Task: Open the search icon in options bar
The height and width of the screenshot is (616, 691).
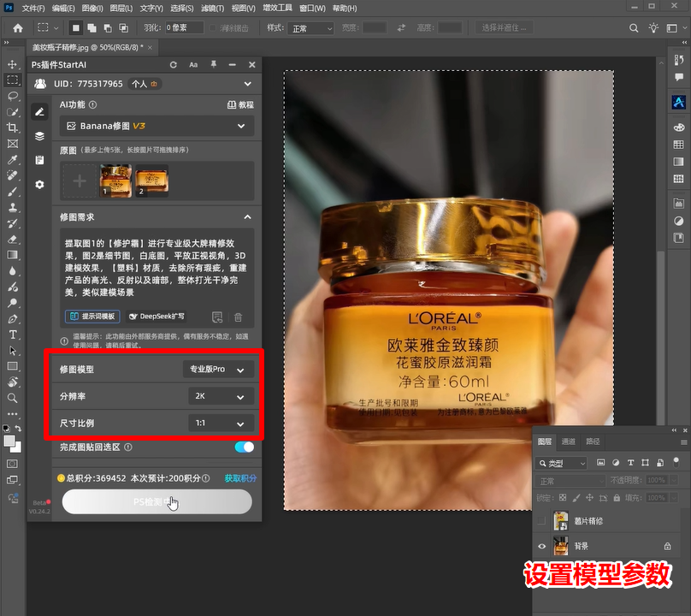Action: (x=634, y=28)
